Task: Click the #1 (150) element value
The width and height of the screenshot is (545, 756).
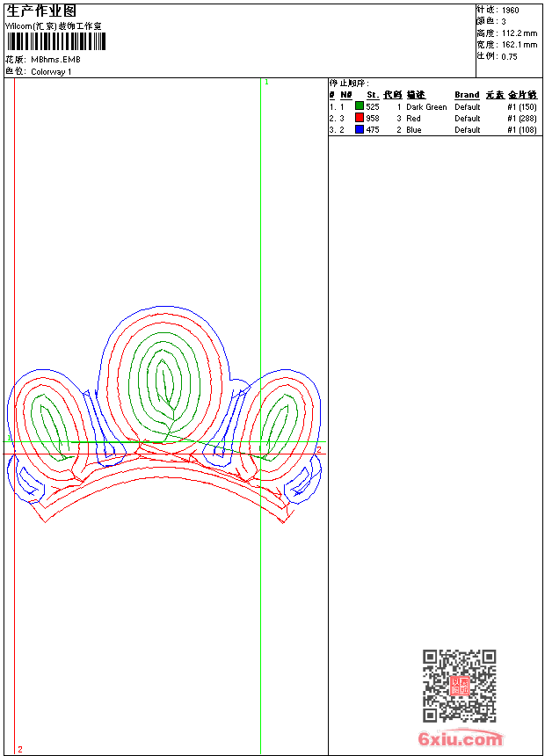Action: click(522, 107)
